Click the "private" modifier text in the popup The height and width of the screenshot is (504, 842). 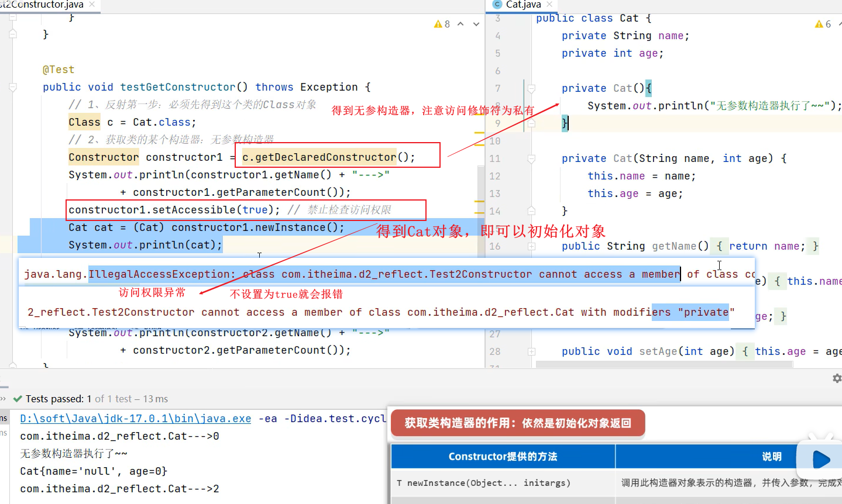tap(706, 312)
